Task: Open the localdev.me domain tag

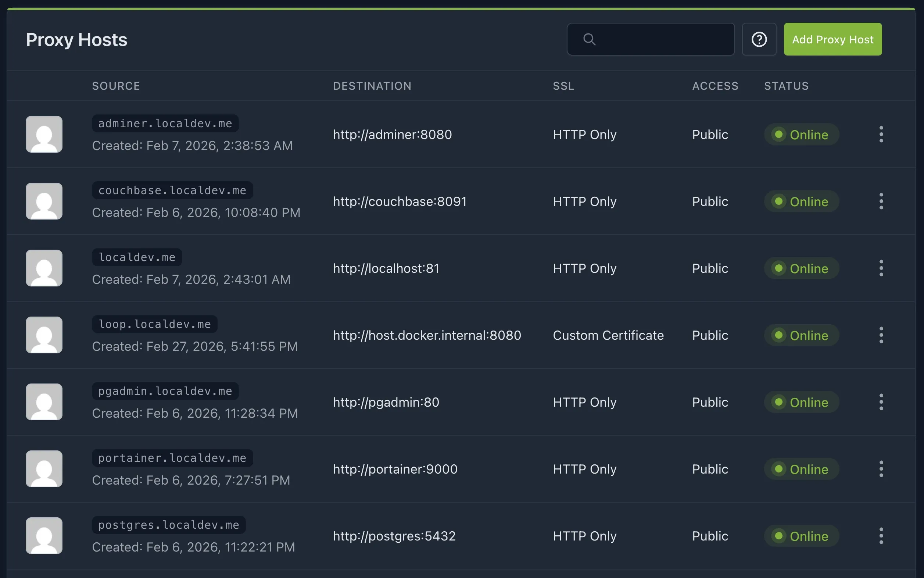Action: click(x=137, y=257)
